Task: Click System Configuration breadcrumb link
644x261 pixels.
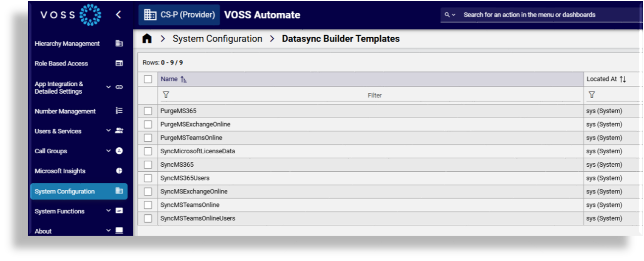Action: [x=217, y=39]
